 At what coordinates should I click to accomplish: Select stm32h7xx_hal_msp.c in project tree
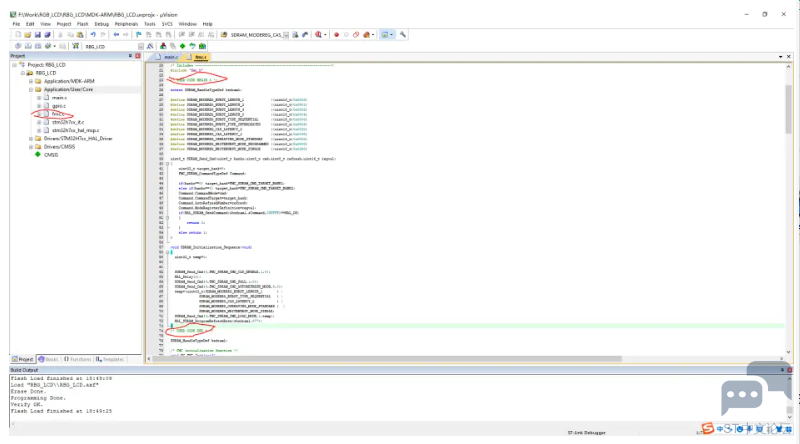[x=76, y=130]
